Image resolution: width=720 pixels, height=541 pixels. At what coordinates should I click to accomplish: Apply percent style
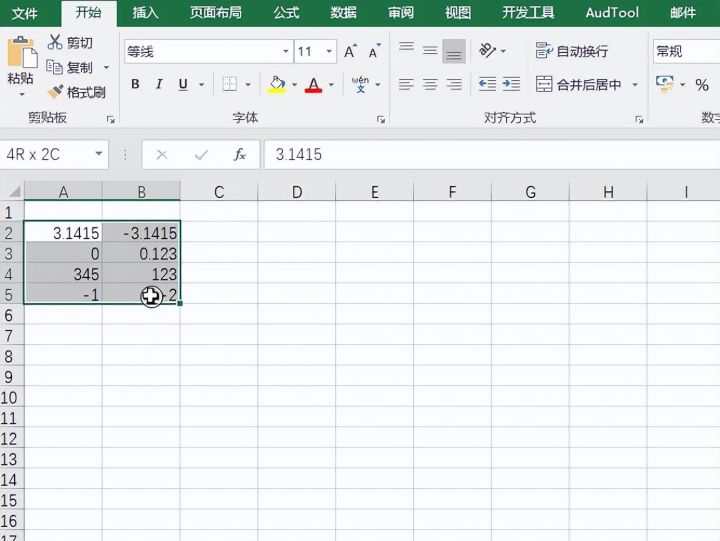(702, 85)
